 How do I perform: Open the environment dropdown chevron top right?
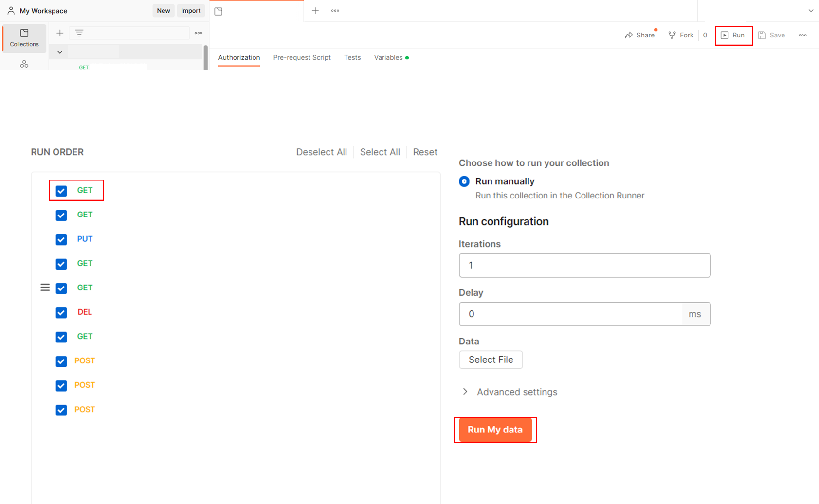click(811, 11)
